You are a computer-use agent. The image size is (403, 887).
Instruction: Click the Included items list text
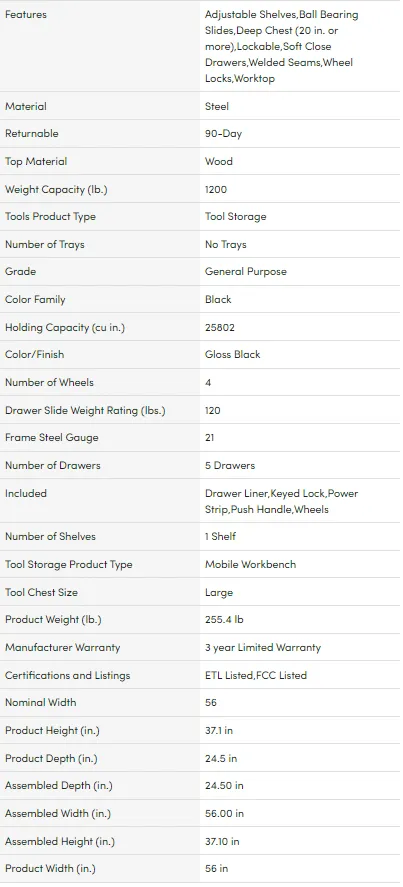[281, 501]
